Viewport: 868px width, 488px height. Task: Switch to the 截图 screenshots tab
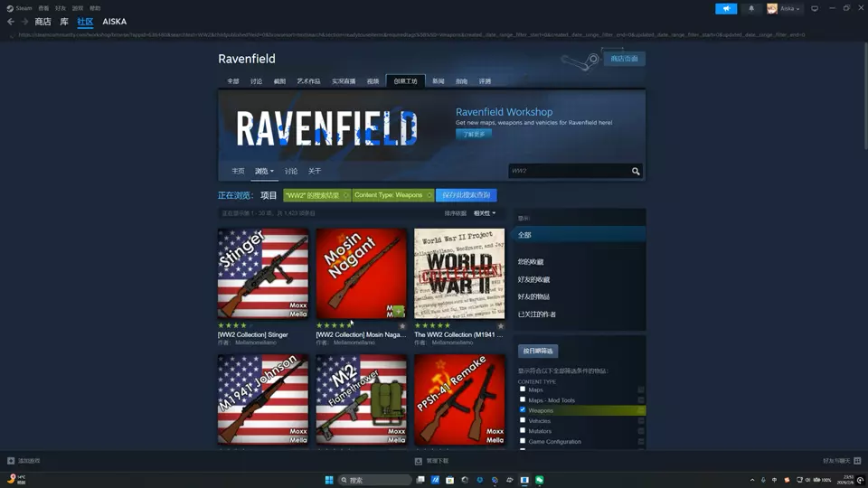[x=279, y=81]
